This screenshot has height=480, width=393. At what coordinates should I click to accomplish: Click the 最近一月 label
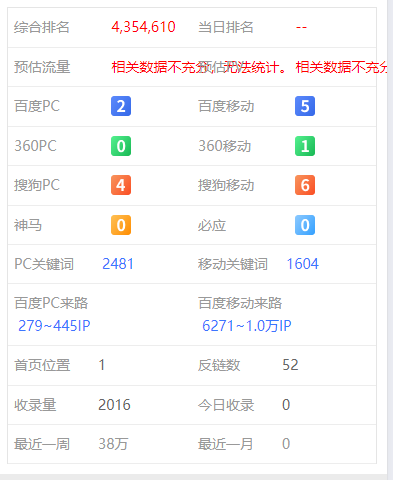[225, 444]
